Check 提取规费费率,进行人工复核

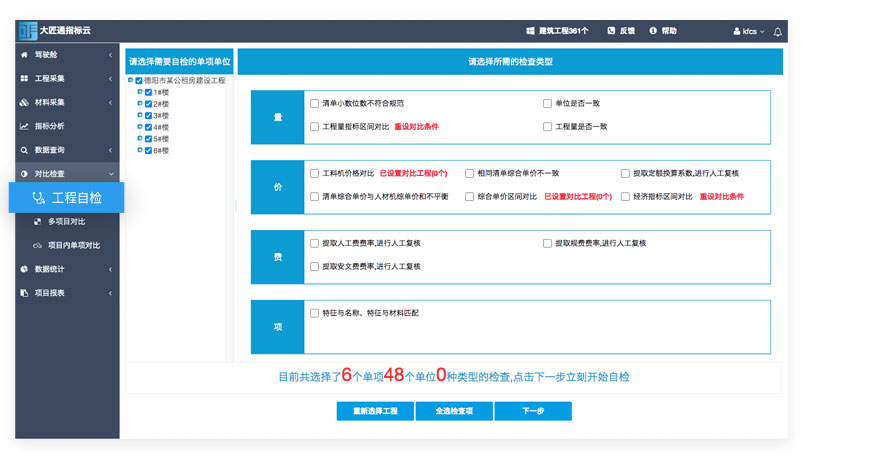click(547, 243)
